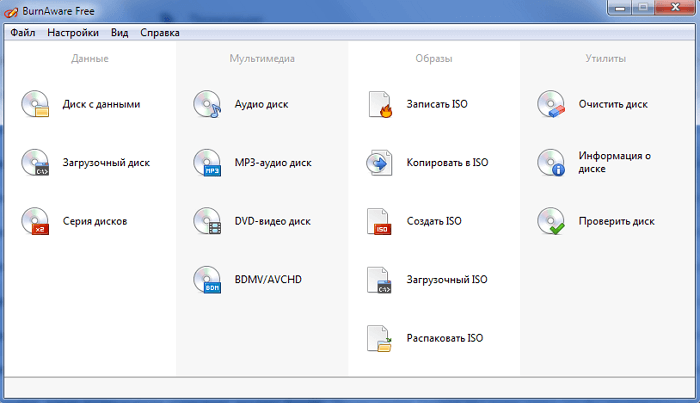Select the DVD-video disc icon
The image size is (700, 403).
coord(207,220)
